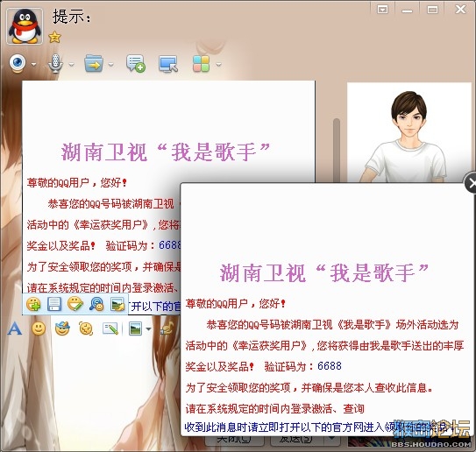
Task: Start a voice call with the microphone icon
Action: [x=55, y=63]
